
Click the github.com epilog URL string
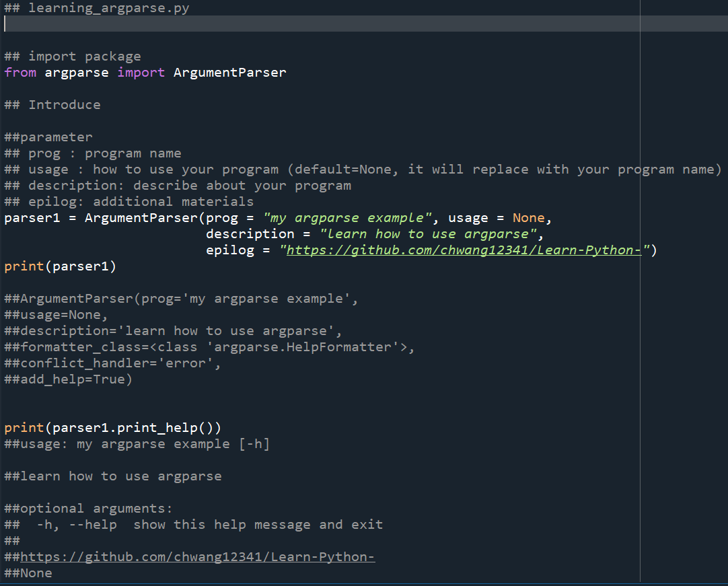[463, 250]
